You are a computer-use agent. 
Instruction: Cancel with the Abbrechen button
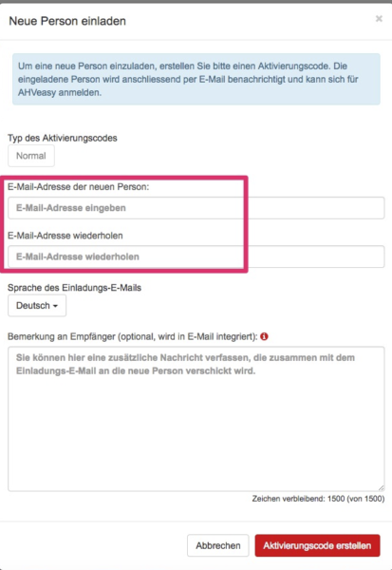(218, 545)
